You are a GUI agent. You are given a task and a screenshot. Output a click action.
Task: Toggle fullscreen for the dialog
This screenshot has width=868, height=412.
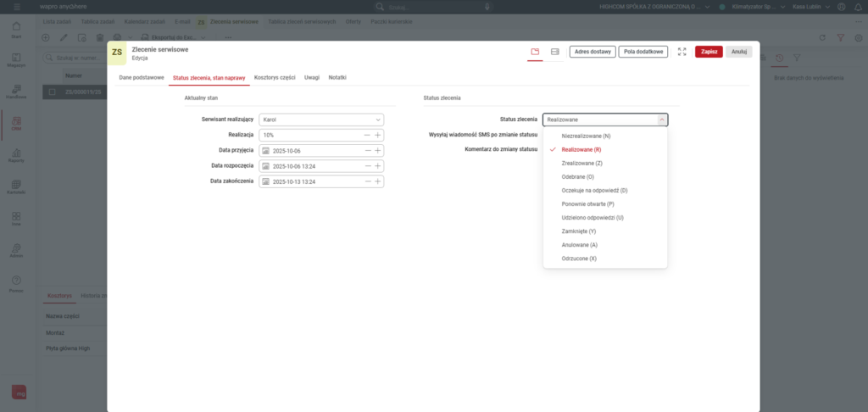[x=682, y=52]
